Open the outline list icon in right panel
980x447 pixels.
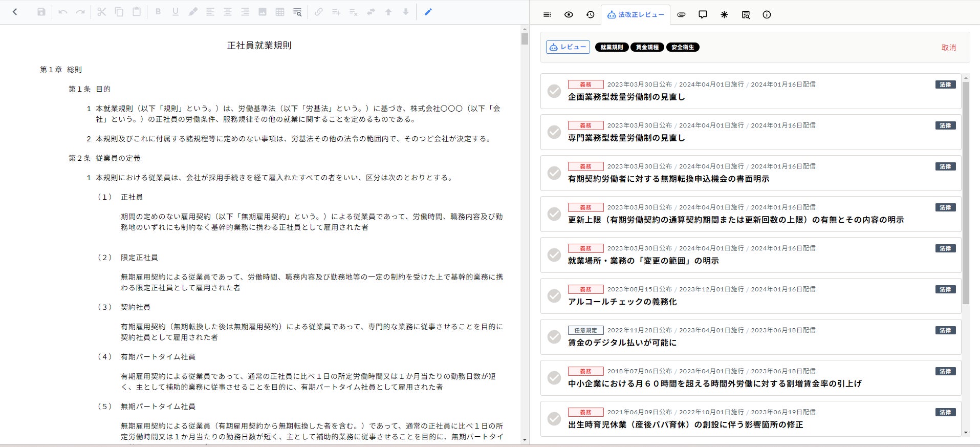547,14
